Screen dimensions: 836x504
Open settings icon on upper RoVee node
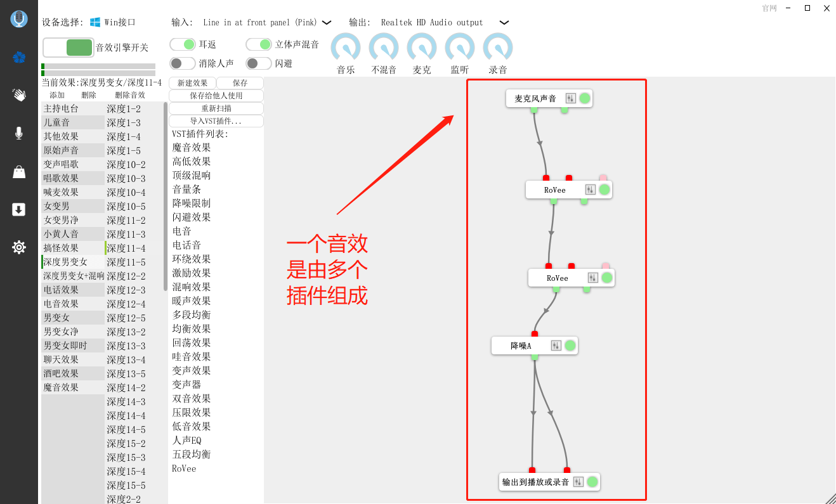coord(590,190)
